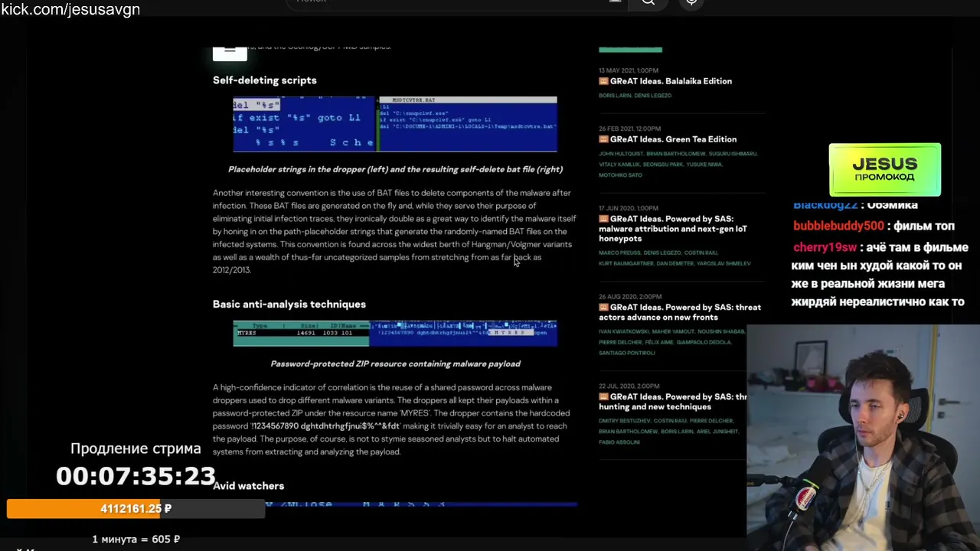Click author link 'Santiago Pontiroli'
This screenshot has width=980, height=551.
point(627,353)
